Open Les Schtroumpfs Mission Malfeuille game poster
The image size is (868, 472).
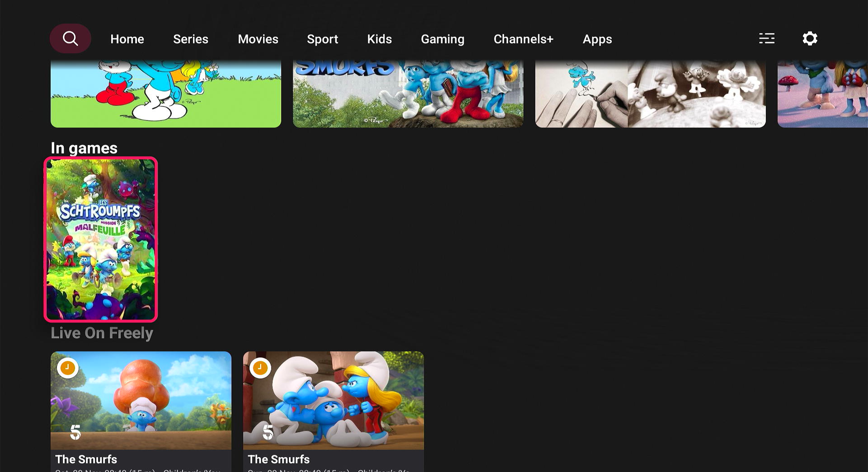pos(101,239)
